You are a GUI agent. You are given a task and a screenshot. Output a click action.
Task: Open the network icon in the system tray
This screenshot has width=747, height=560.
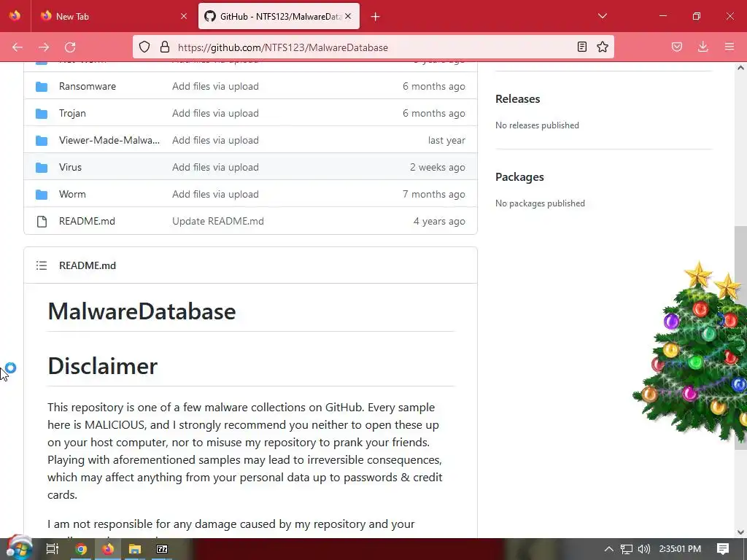click(627, 549)
